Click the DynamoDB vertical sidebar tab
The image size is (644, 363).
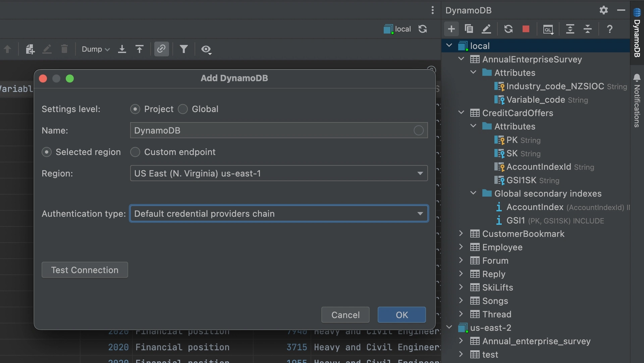[x=637, y=33]
